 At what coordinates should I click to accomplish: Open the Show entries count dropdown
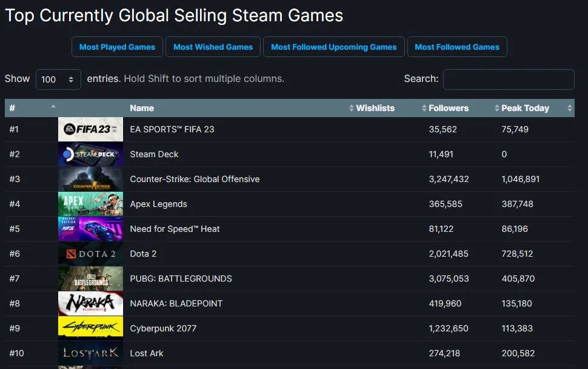pos(58,80)
